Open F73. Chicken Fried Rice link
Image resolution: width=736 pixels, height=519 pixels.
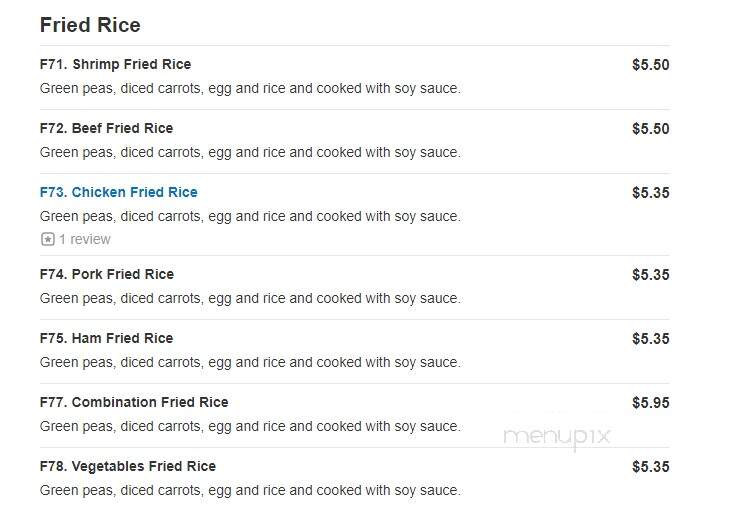pos(119,192)
